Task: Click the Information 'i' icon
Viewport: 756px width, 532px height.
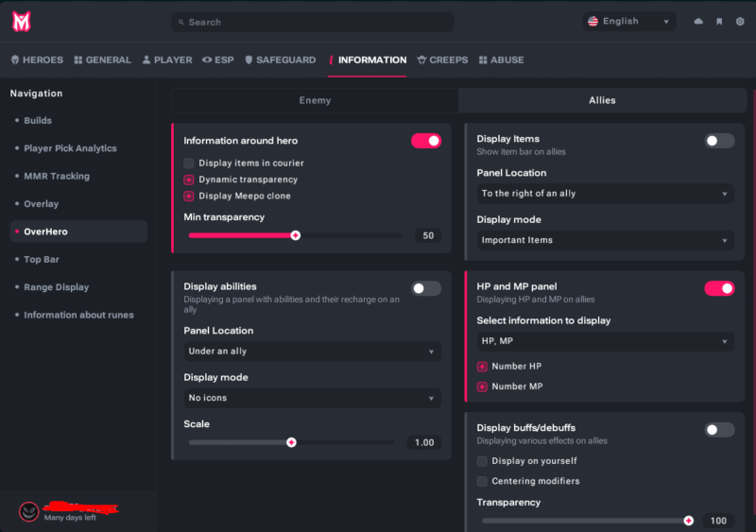Action: tap(331, 60)
